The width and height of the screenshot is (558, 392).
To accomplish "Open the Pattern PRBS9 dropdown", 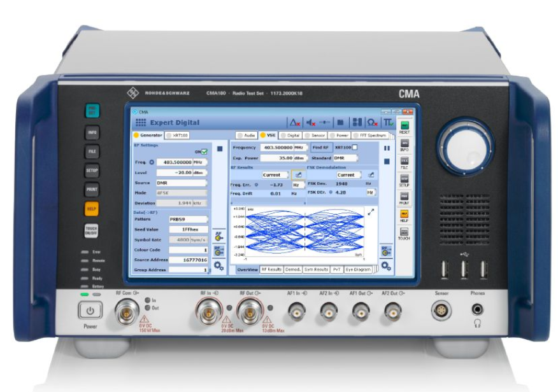I will tap(189, 220).
